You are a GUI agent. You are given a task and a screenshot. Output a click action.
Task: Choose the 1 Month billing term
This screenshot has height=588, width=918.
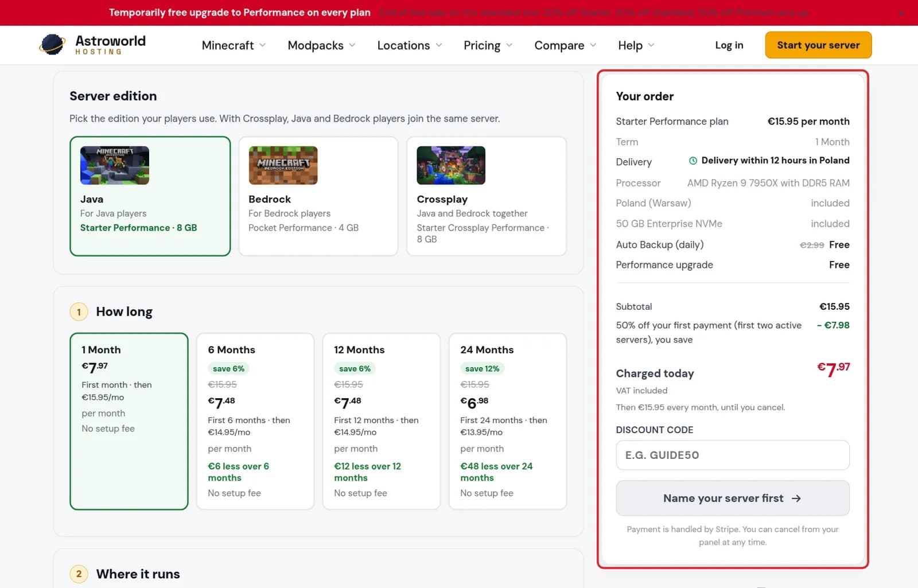point(129,421)
